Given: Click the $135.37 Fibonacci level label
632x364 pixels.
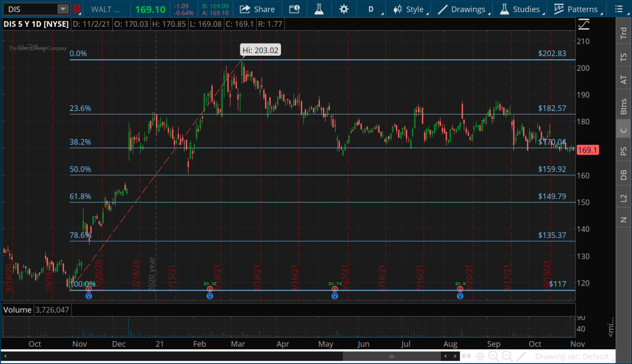Looking at the screenshot, I should tap(552, 235).
